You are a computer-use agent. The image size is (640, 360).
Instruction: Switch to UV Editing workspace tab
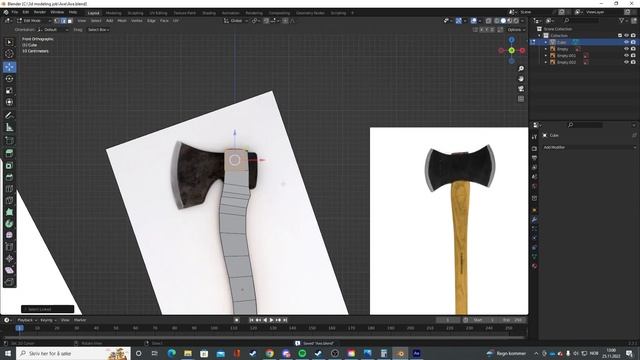158,13
